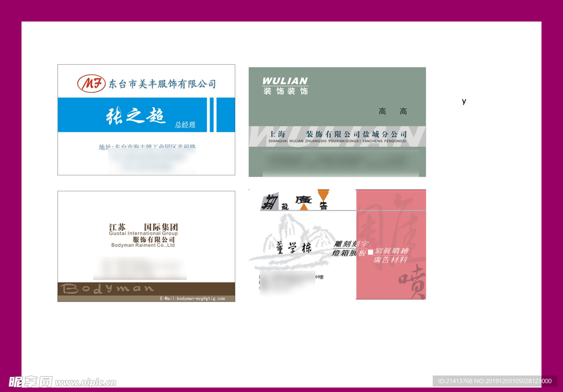Click the 寫真噴繪 text on pink panel

(391, 251)
